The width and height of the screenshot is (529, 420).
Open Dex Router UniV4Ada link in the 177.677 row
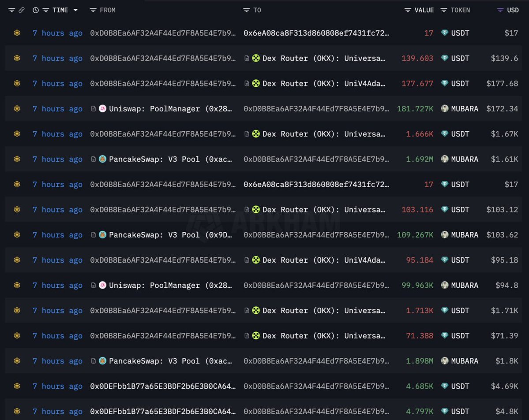[324, 84]
